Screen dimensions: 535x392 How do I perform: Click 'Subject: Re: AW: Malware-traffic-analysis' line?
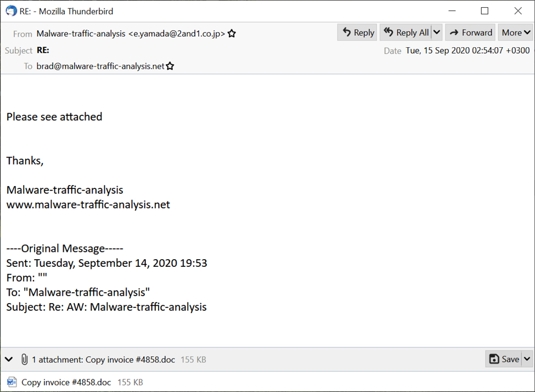pos(106,307)
